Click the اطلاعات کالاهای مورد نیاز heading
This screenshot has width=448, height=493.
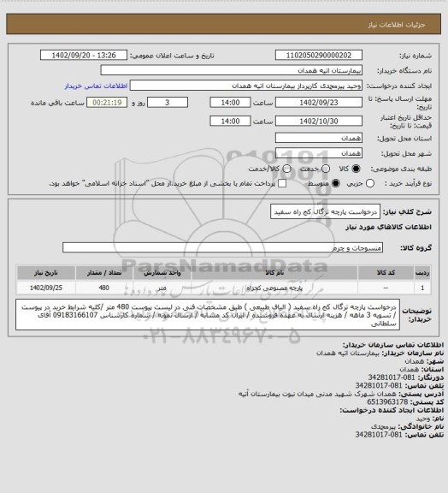point(388,227)
